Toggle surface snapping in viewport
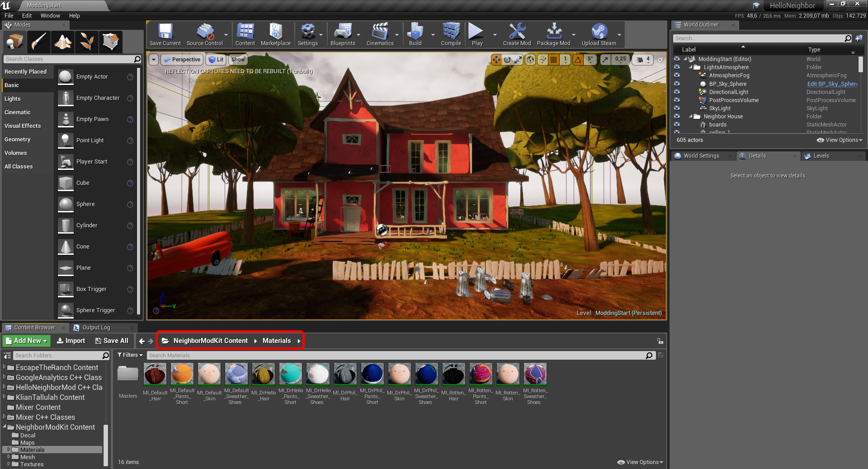The width and height of the screenshot is (868, 469). [542, 60]
